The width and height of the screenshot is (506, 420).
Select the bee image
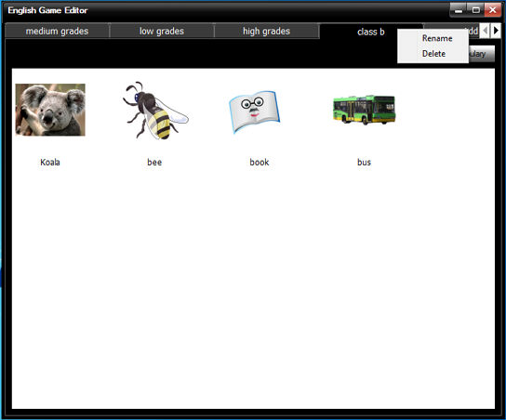point(155,111)
